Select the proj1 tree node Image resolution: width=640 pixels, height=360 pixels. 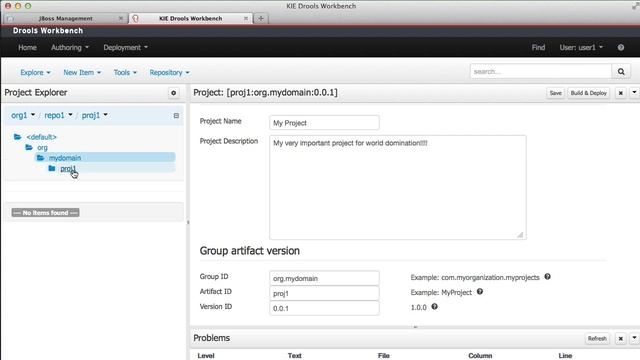tap(68, 169)
